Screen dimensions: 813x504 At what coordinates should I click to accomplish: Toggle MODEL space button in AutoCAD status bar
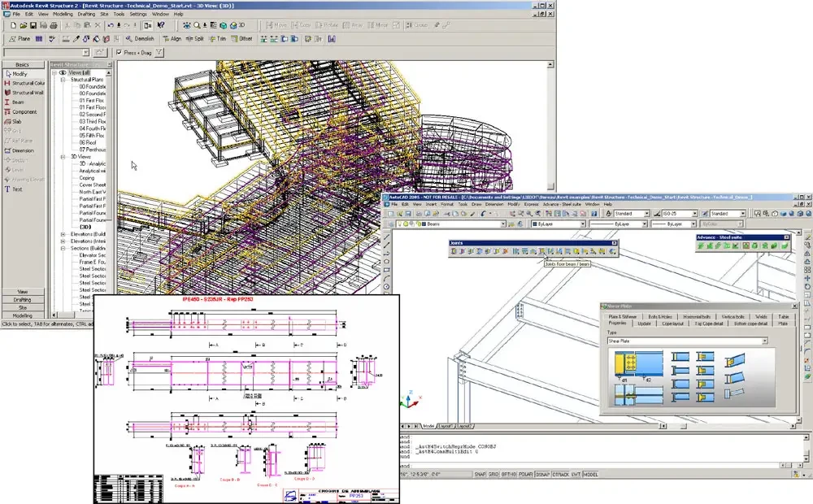590,475
